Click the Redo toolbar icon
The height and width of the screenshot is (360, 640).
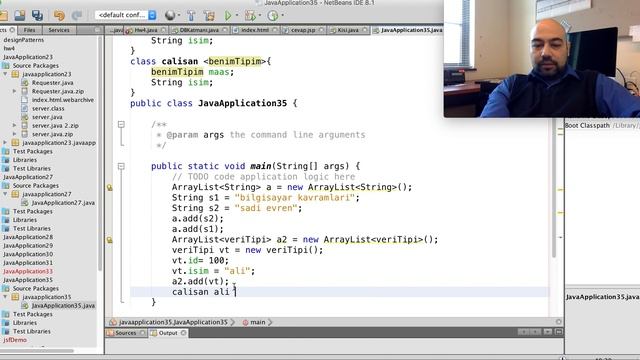76,16
